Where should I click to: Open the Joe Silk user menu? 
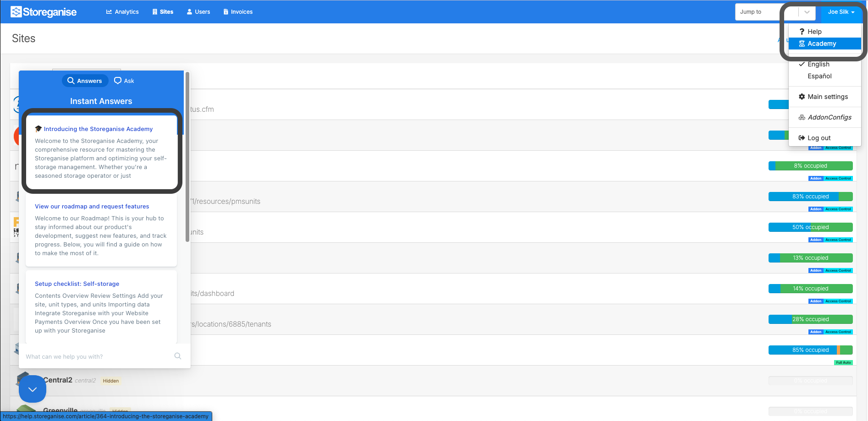click(x=841, y=12)
